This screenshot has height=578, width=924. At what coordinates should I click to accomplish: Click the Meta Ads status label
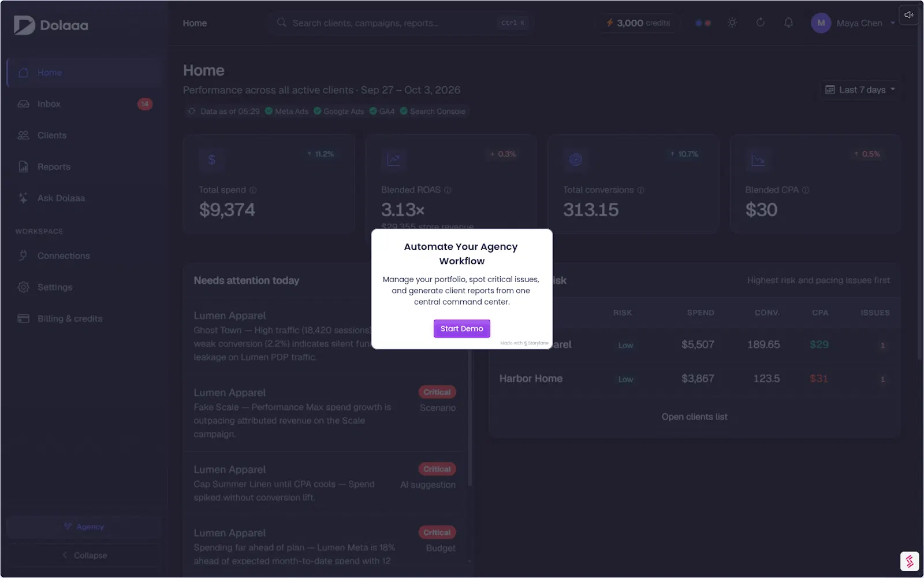click(x=292, y=112)
